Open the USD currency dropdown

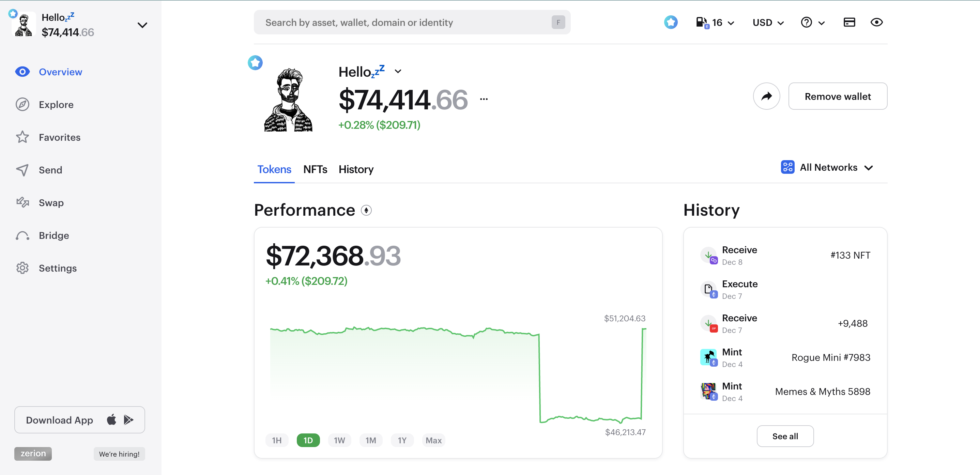pos(768,22)
